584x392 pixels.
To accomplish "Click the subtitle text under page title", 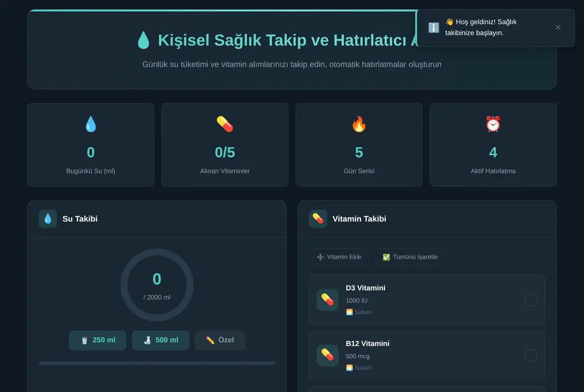I will pyautogui.click(x=292, y=64).
